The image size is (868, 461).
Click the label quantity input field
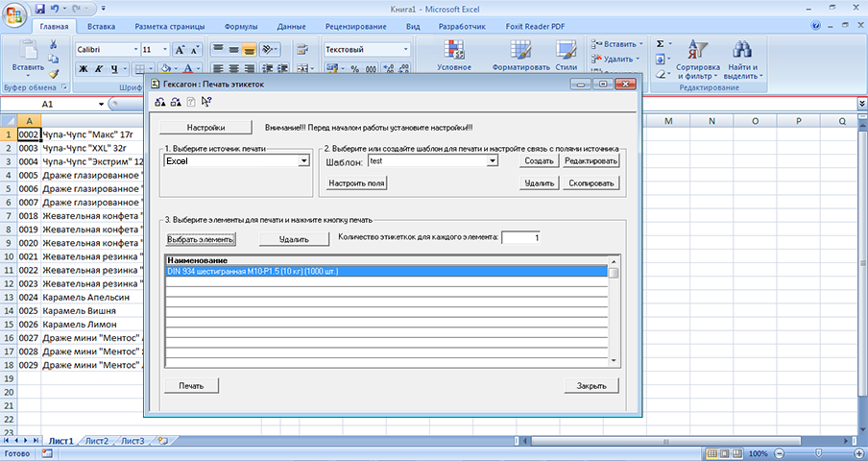click(x=521, y=237)
